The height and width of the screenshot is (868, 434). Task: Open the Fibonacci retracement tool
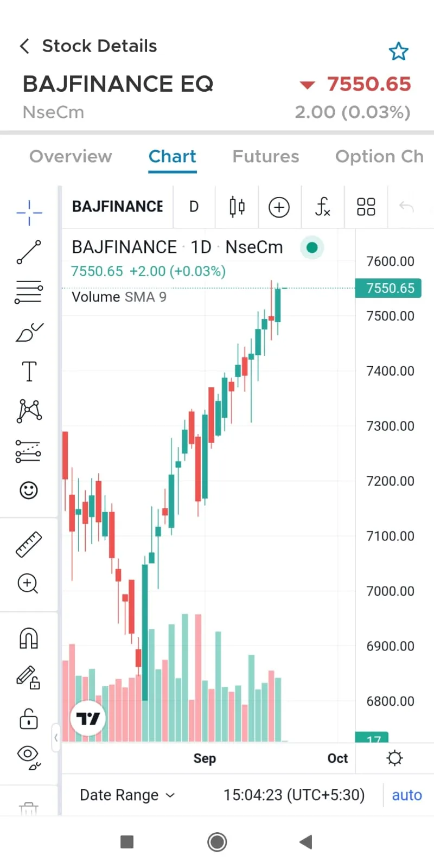pos(29,292)
